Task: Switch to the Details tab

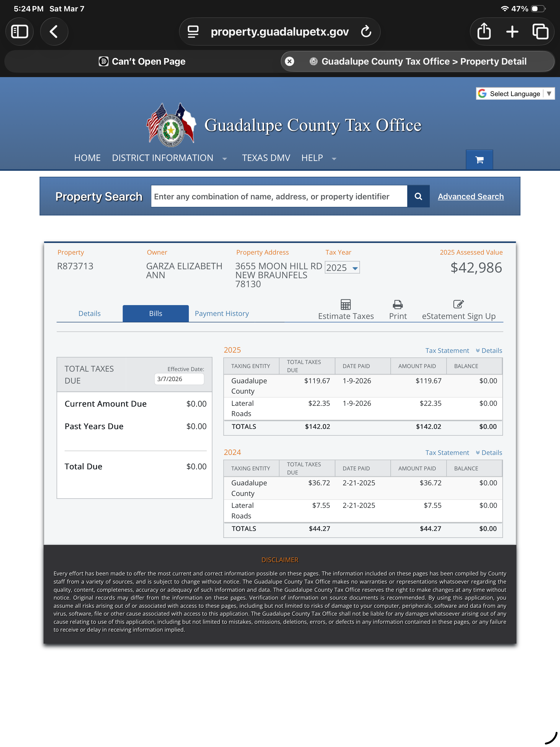Action: [x=90, y=314]
